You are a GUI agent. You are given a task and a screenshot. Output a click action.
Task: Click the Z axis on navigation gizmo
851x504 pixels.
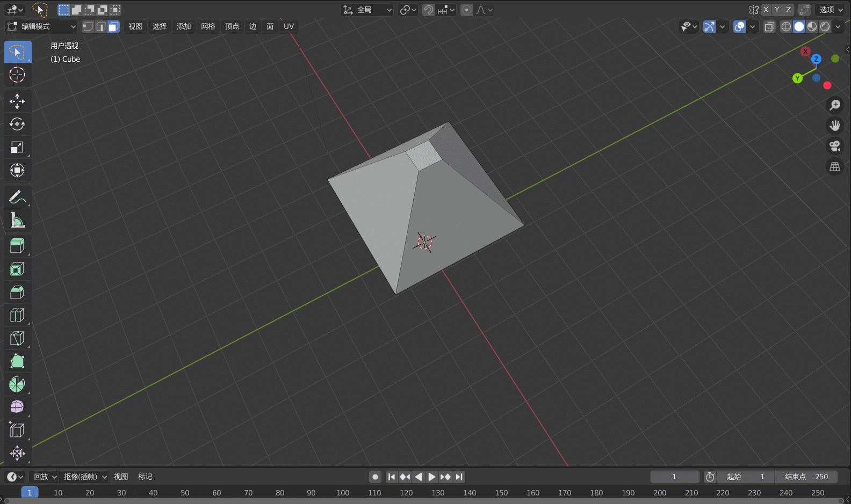[816, 59]
